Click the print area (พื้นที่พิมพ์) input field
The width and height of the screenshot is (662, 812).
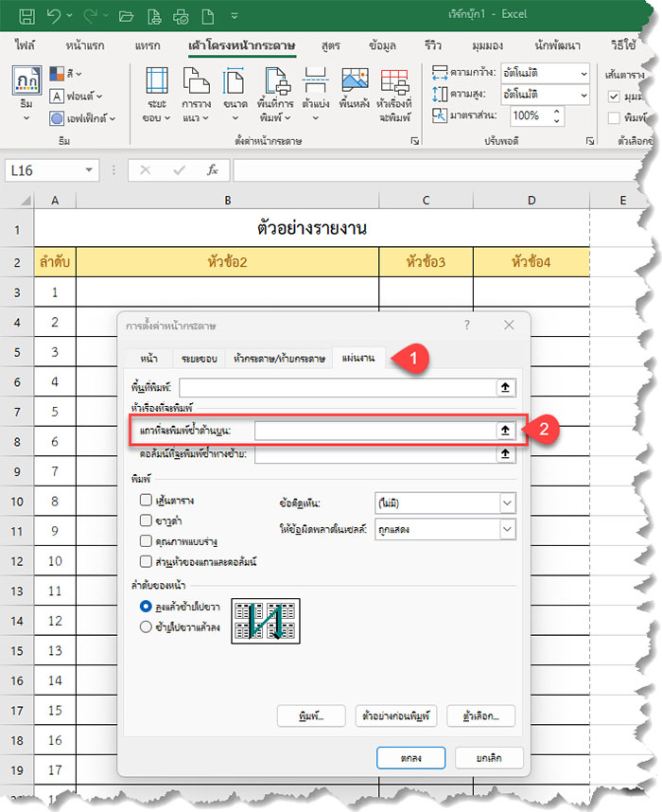(337, 387)
